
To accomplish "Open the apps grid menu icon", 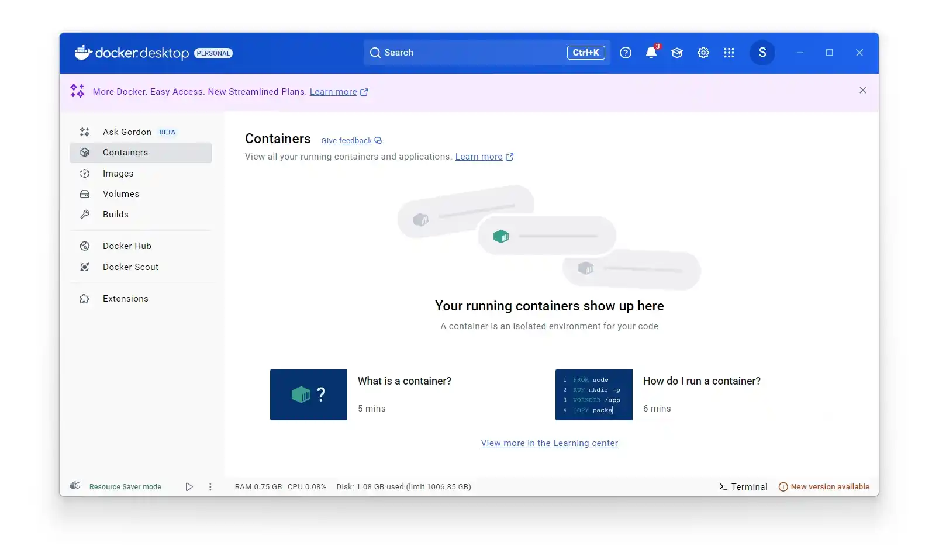I will pos(729,53).
